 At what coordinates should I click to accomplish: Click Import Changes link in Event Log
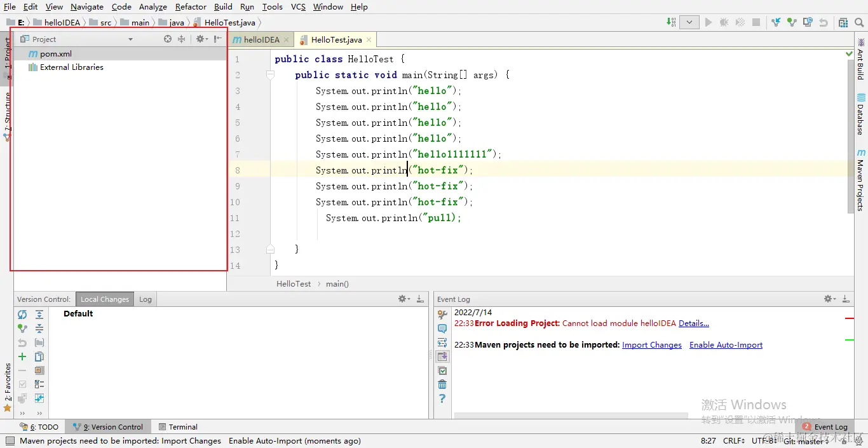652,344
